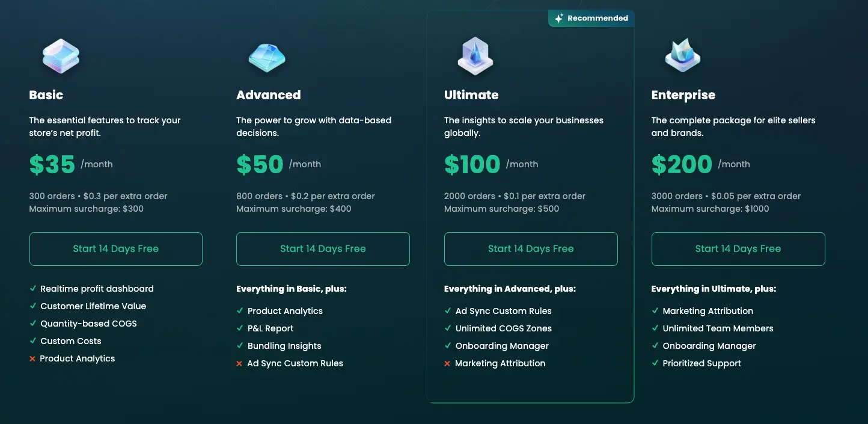Viewport: 868px width, 424px height.
Task: Click the Customer Lifetime Value feature
Action: click(93, 306)
